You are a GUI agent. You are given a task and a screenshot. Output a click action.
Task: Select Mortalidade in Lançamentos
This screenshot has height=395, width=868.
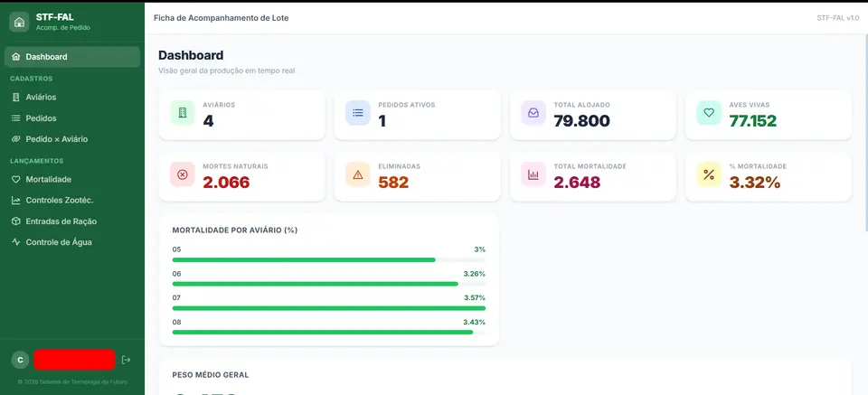click(x=72, y=179)
